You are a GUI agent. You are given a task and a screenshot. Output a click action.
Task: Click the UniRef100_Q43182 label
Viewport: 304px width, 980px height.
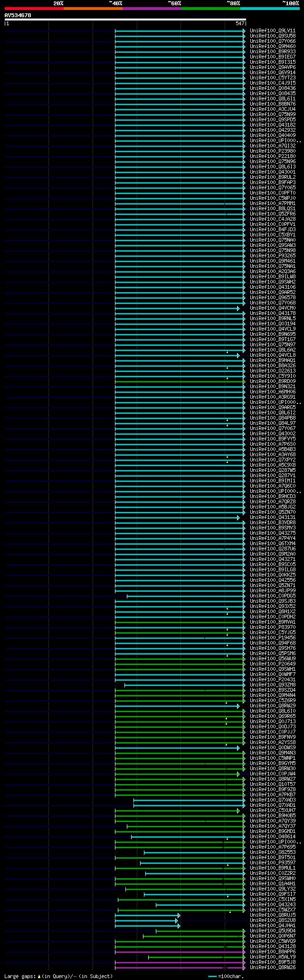click(273, 125)
